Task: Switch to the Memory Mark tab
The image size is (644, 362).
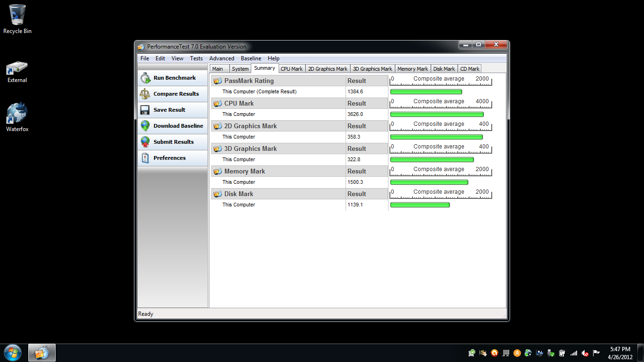Action: coord(413,69)
